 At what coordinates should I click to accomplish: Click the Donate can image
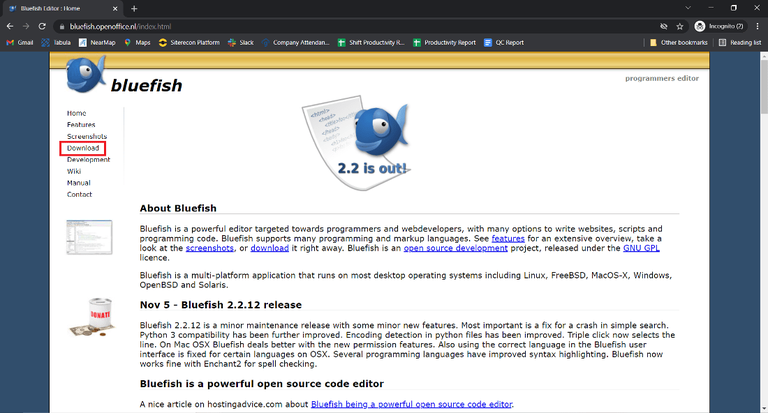(93, 316)
